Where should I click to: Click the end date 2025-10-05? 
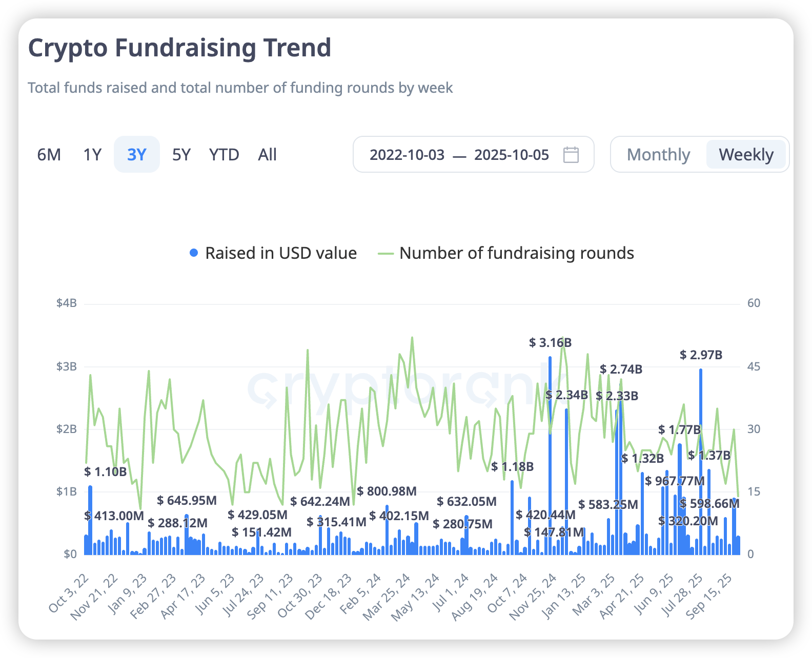[x=512, y=155]
